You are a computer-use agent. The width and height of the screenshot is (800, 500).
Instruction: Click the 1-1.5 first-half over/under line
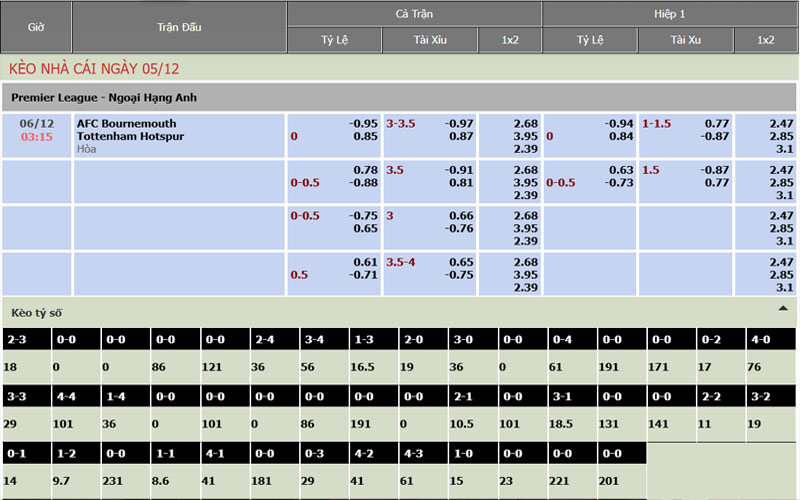coord(657,123)
